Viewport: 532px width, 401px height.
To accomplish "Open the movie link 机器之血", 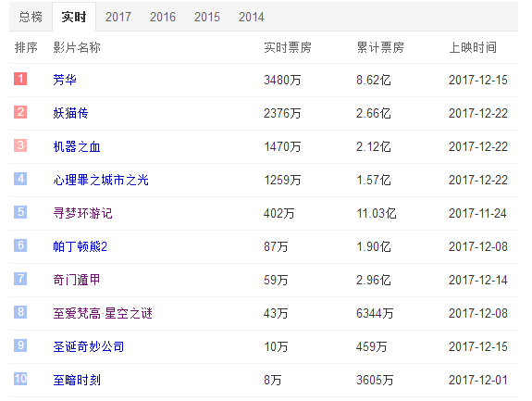I will tap(77, 146).
